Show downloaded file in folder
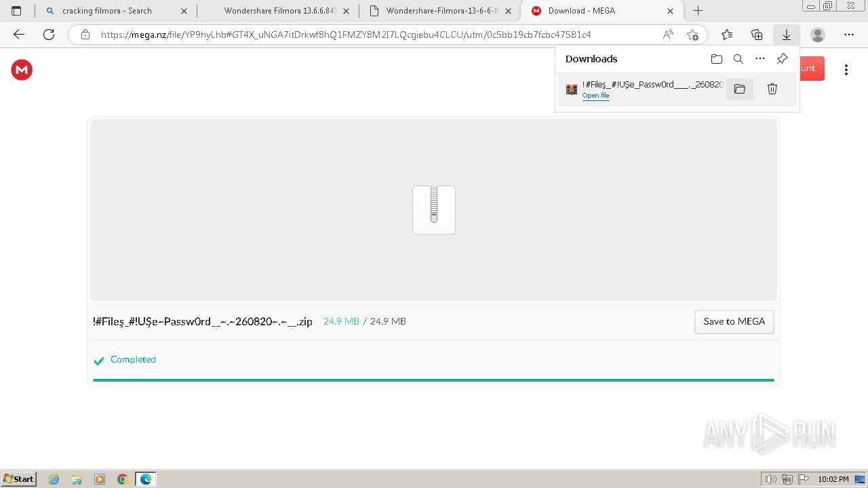Image resolution: width=868 pixels, height=488 pixels. 740,89
